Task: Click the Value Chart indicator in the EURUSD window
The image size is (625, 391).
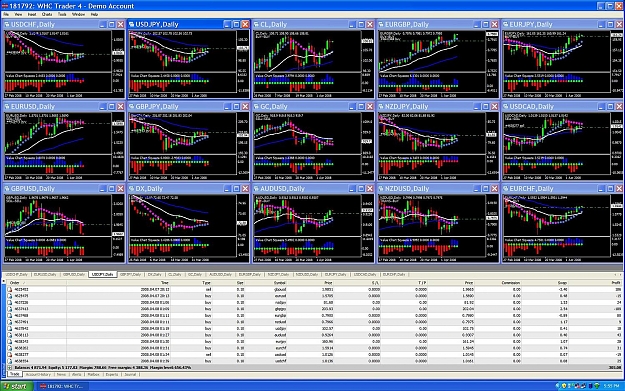Action: [58, 165]
